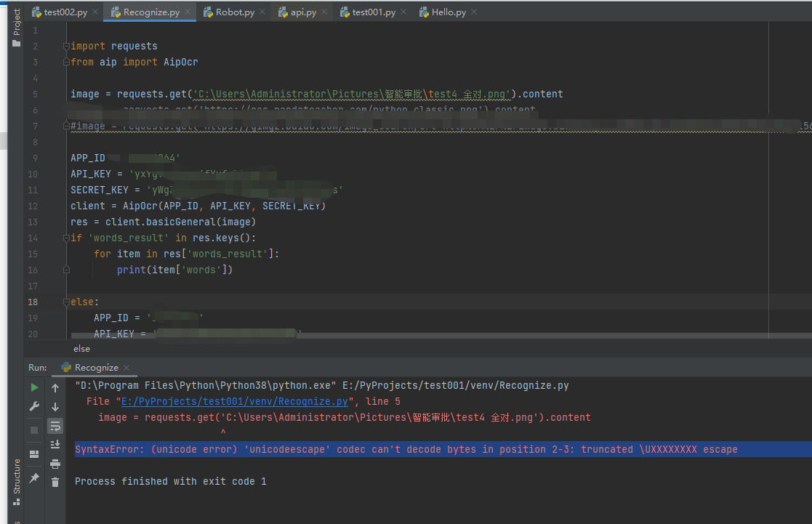Navigate down the stack trace
Screen dimensions: 812x524
tap(55, 407)
